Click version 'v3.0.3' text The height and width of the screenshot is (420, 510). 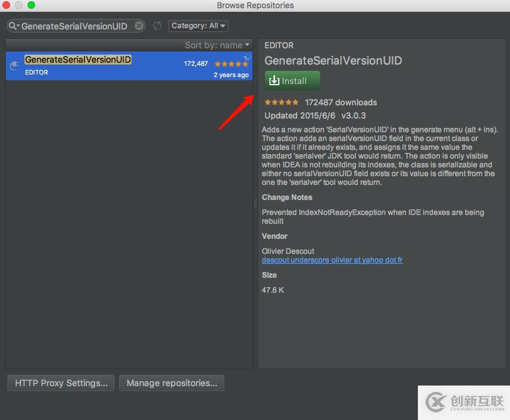point(353,115)
